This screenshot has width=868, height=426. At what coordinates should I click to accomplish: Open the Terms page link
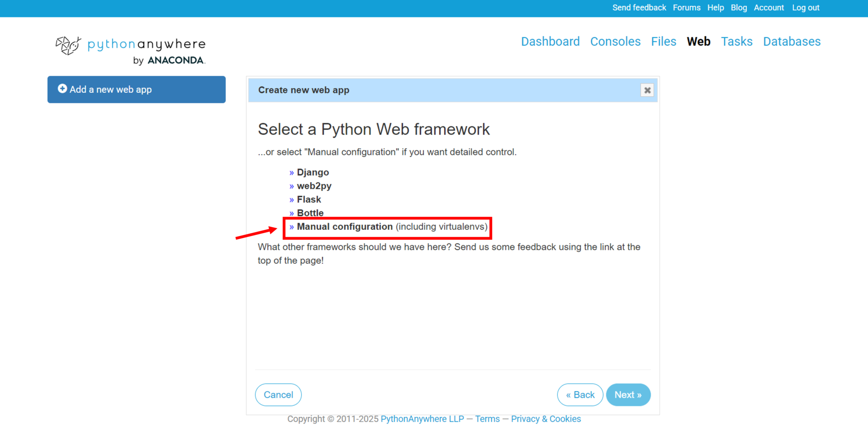pyautogui.click(x=487, y=418)
